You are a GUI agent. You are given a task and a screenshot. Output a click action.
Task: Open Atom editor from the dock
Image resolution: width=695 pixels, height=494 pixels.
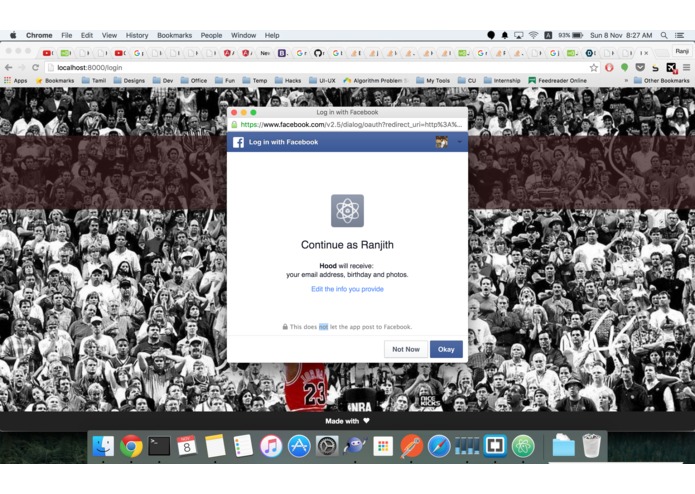pos(523,446)
